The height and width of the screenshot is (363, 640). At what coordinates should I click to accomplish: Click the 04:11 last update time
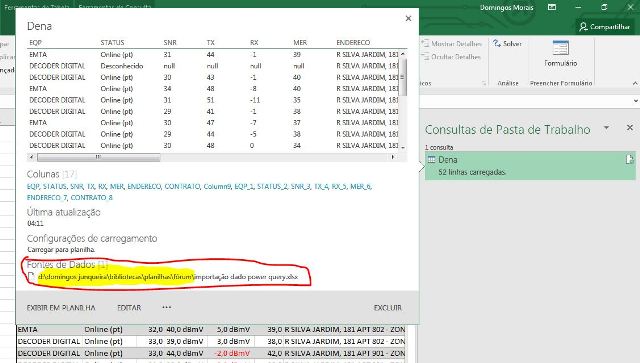pyautogui.click(x=35, y=223)
